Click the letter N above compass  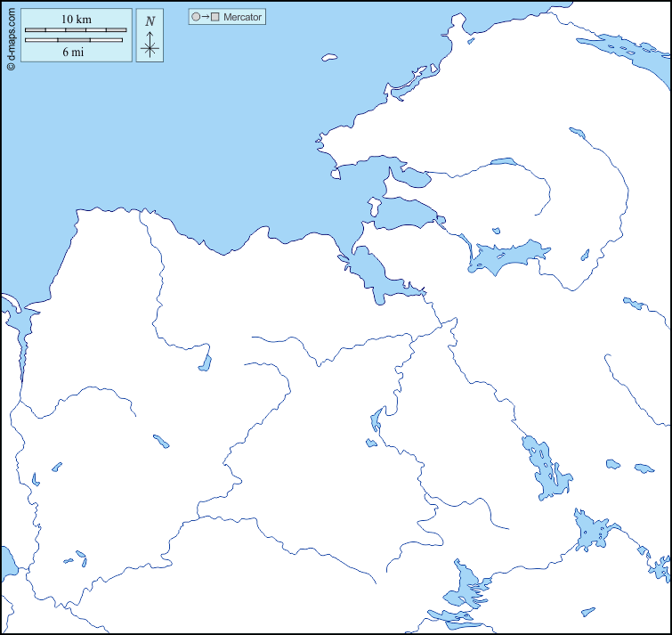pyautogui.click(x=150, y=21)
